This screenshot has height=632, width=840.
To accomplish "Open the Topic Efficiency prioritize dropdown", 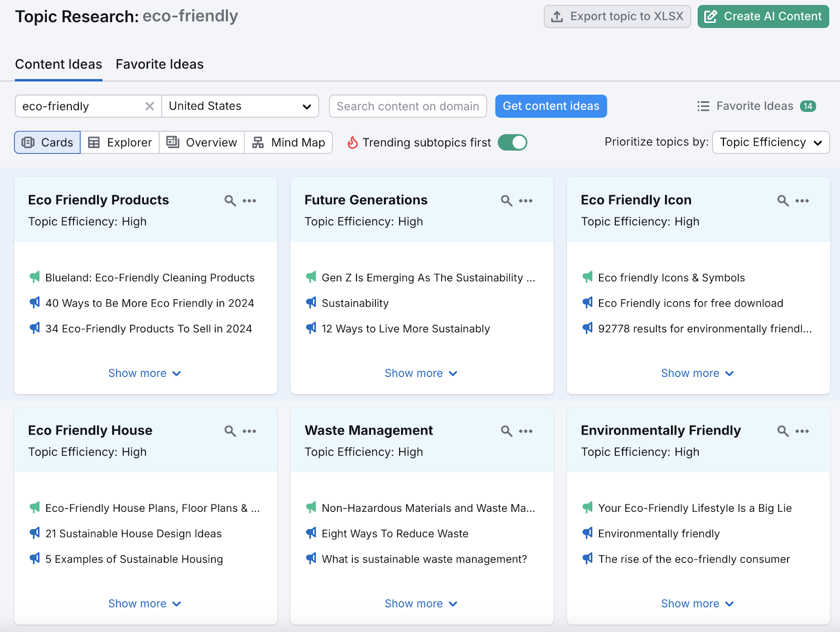I will pyautogui.click(x=770, y=142).
